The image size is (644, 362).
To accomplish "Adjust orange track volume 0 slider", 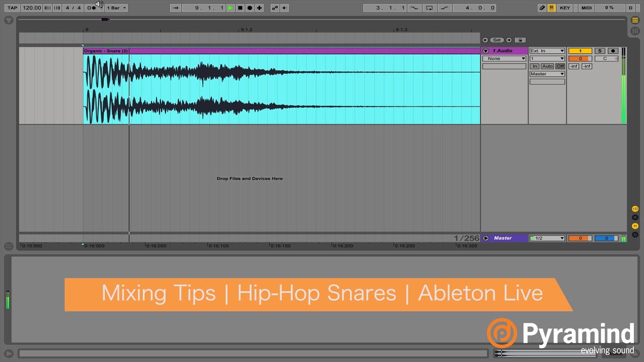I will (580, 58).
